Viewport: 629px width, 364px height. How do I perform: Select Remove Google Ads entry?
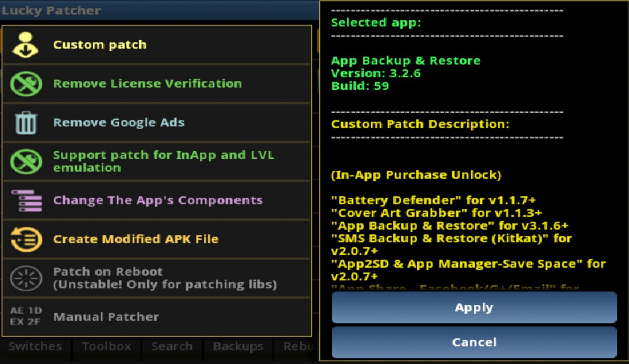156,123
